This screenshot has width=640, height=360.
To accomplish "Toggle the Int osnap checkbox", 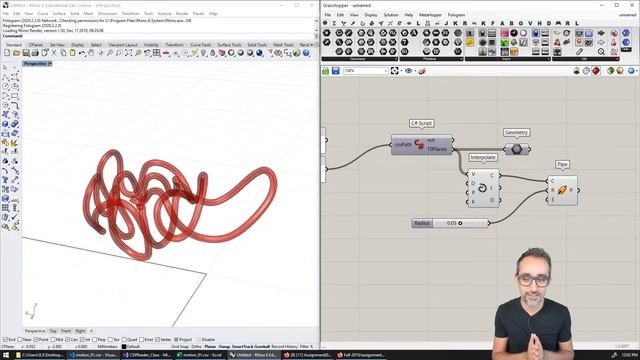I will pos(82,340).
